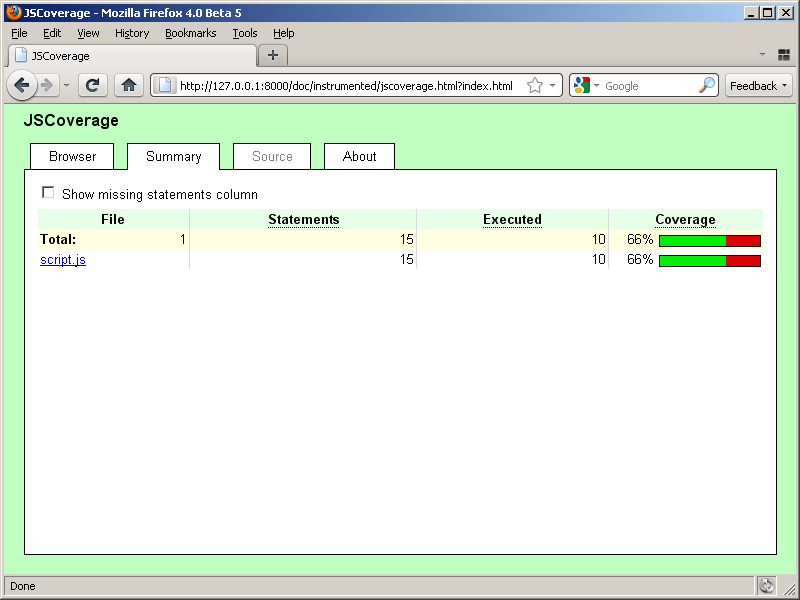Image resolution: width=800 pixels, height=600 pixels.
Task: Switch to the About tab
Action: pos(359,156)
